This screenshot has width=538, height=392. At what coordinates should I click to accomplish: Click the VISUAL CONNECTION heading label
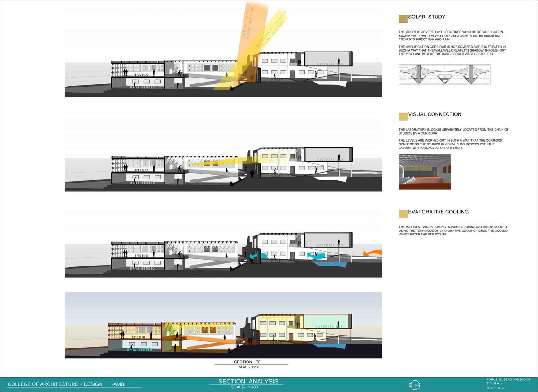click(435, 114)
